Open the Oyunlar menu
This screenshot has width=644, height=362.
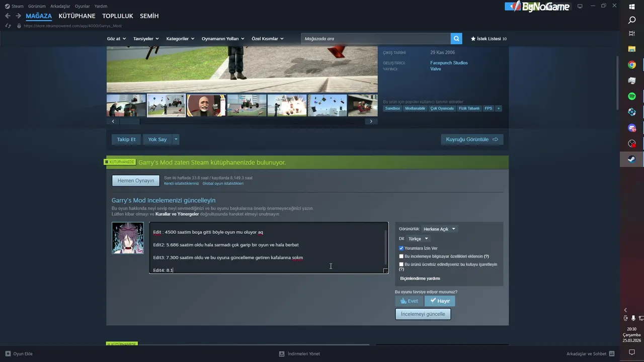(x=83, y=6)
